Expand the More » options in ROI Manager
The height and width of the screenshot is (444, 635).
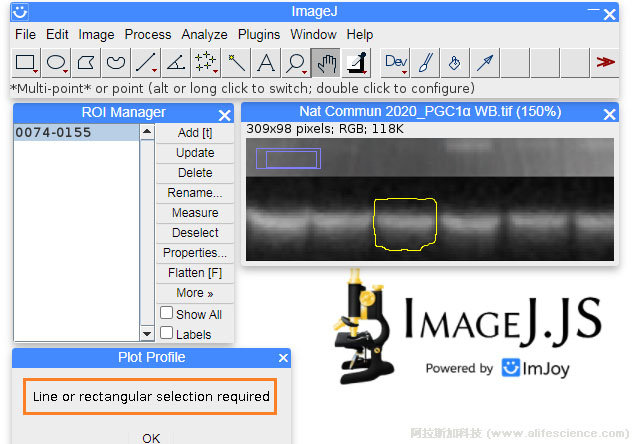tap(195, 293)
